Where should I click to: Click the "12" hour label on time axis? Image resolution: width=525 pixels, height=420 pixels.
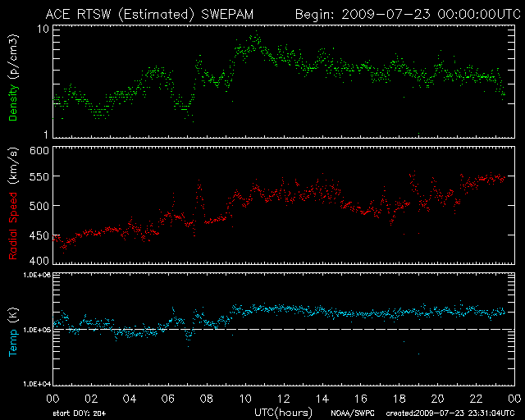tap(284, 399)
